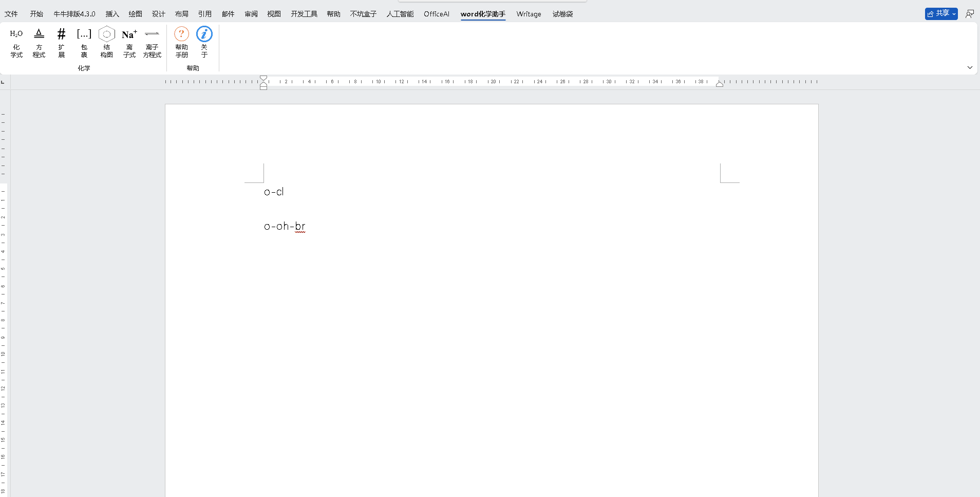Click the account icon next to the 共享 share button

click(x=969, y=14)
